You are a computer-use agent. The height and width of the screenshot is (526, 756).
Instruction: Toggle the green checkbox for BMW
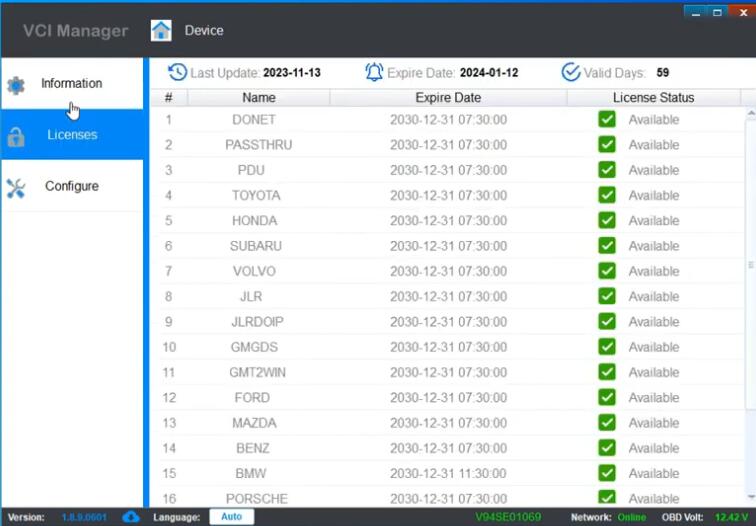click(x=607, y=473)
